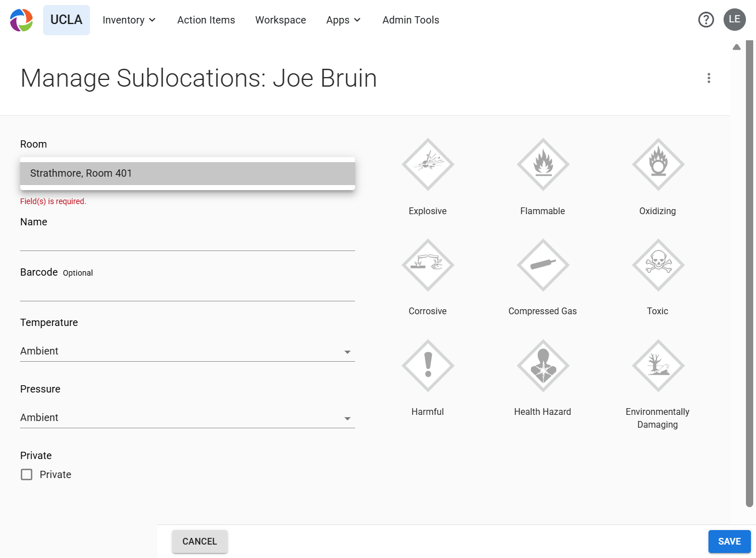Go to Action Items
756x558 pixels.
coord(206,20)
